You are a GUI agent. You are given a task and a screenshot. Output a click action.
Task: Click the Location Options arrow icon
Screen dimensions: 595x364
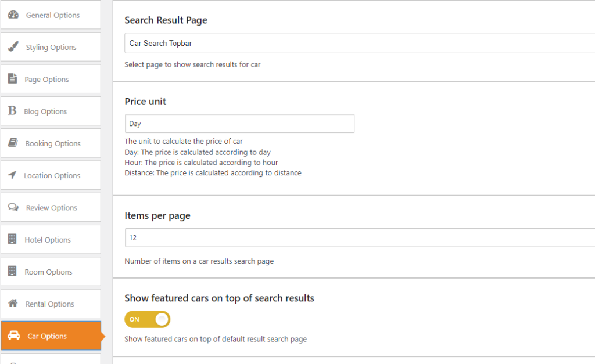click(x=12, y=175)
